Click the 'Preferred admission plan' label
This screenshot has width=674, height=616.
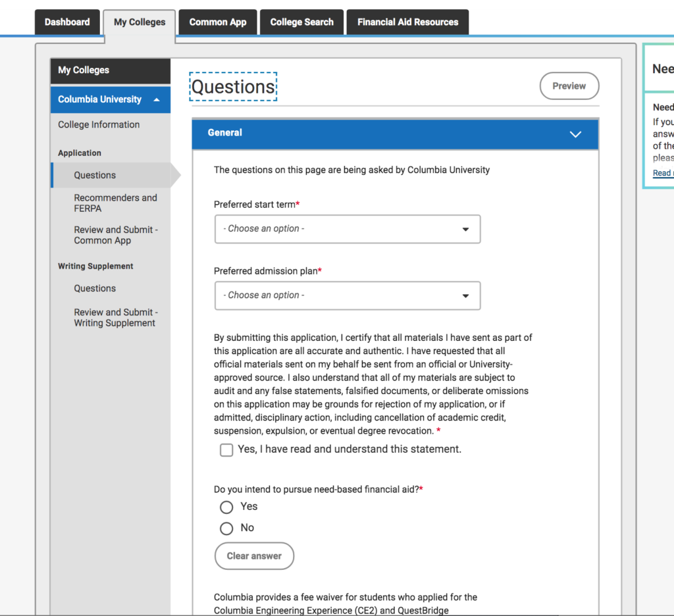(x=268, y=271)
